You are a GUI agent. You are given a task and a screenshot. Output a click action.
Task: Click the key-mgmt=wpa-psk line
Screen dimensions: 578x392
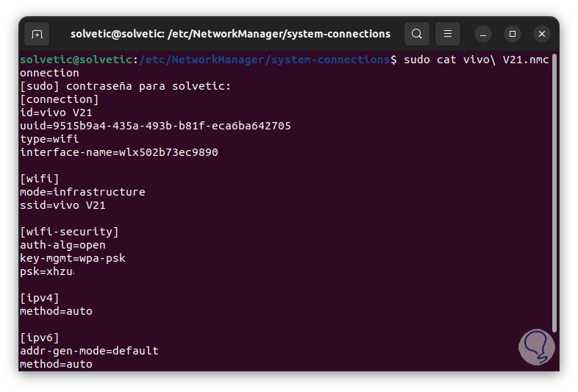pos(72,258)
